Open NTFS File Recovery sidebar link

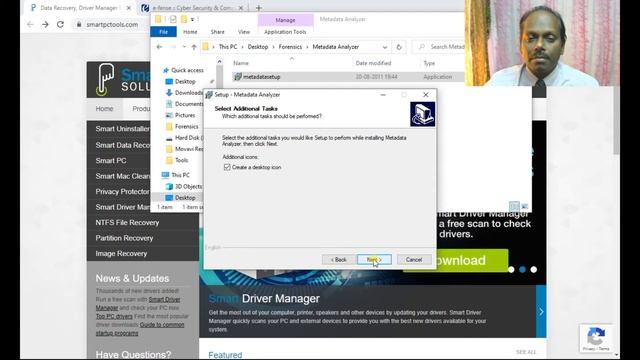pyautogui.click(x=127, y=223)
